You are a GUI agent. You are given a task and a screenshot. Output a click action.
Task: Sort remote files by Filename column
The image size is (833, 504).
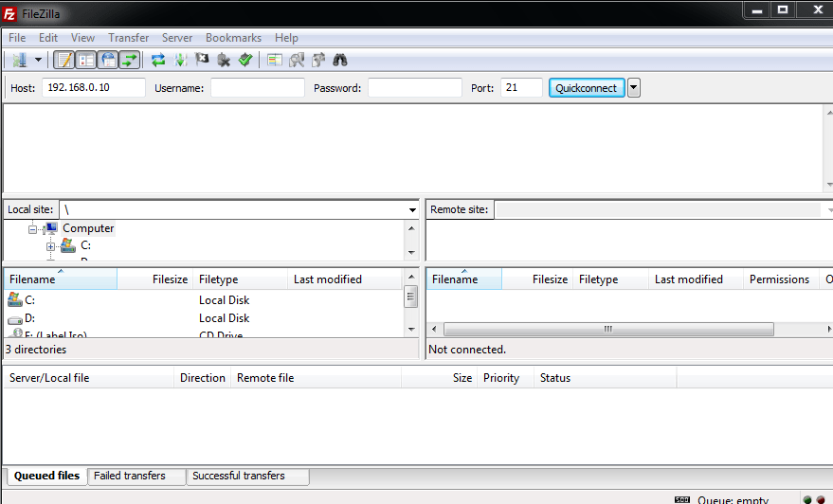coord(463,279)
